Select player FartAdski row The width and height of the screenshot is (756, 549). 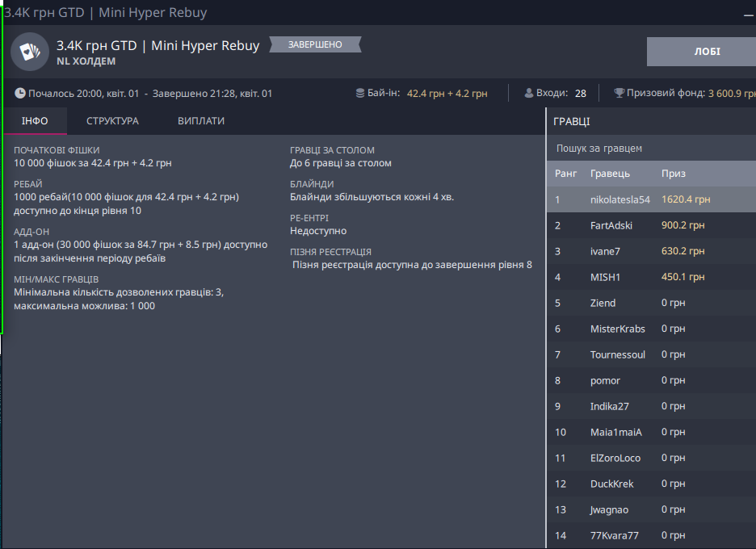pos(651,225)
